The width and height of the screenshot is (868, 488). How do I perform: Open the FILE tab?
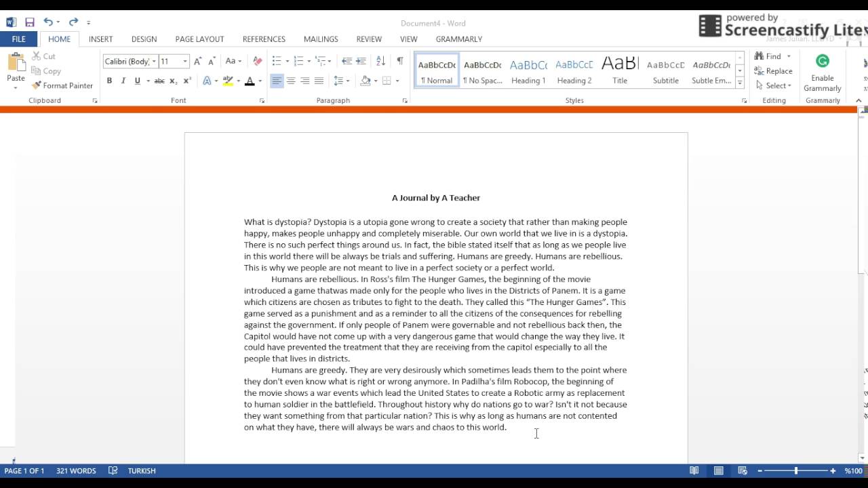pos(18,39)
